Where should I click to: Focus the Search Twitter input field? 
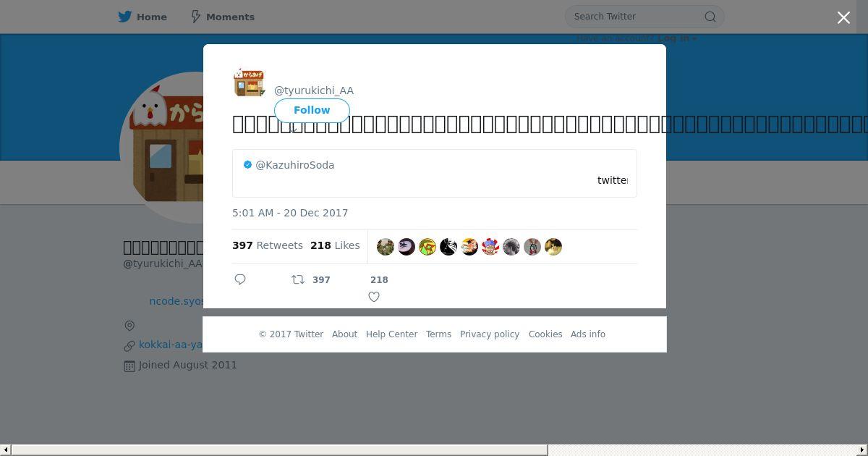point(637,17)
